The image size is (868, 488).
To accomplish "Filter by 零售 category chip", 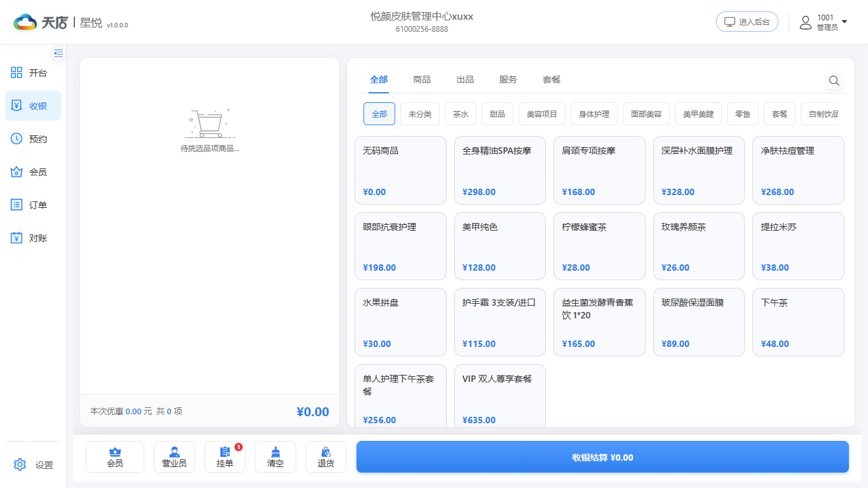I will (x=743, y=114).
